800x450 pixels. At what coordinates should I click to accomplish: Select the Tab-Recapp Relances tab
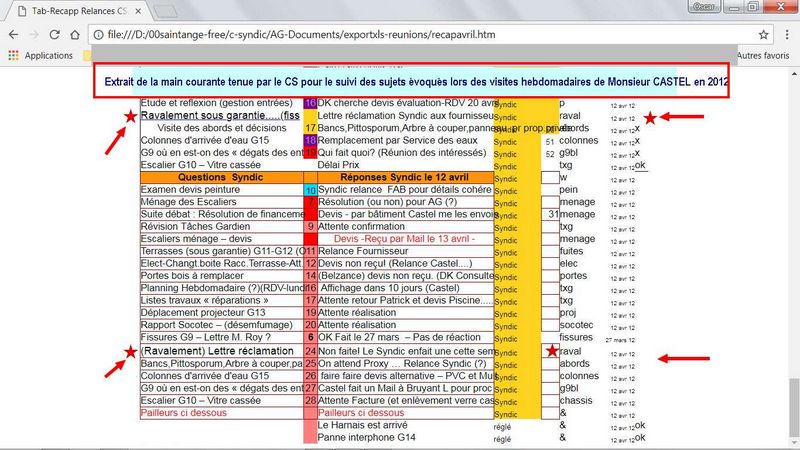(x=77, y=11)
